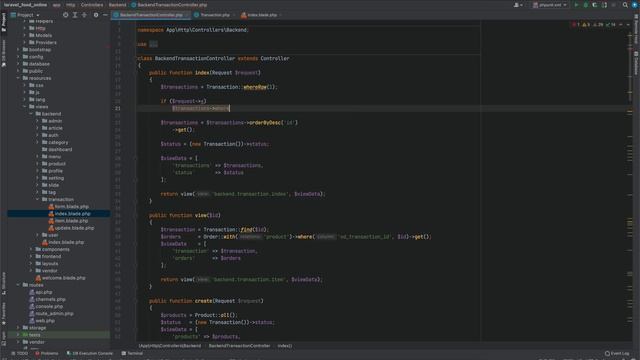Image resolution: width=640 pixels, height=360 pixels.
Task: Click Expand All icon in Project panel
Action: pyautogui.click(x=75, y=15)
